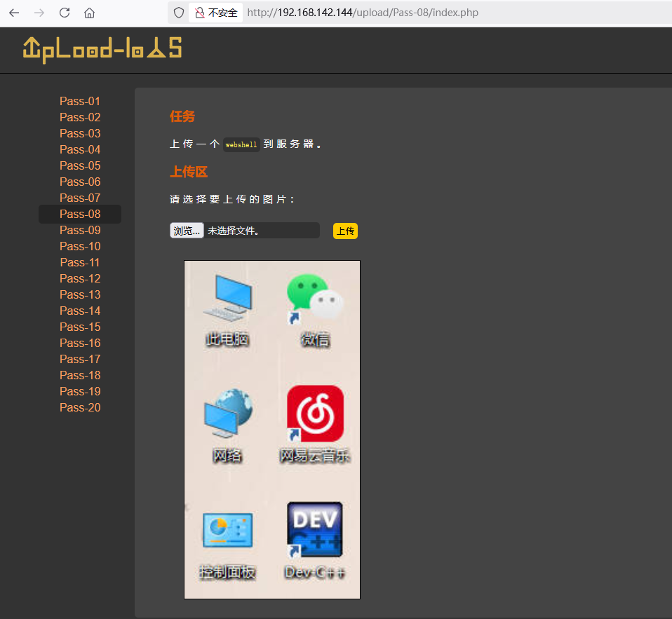
Task: Click the 请选择要上传的图片 label
Action: pos(232,199)
